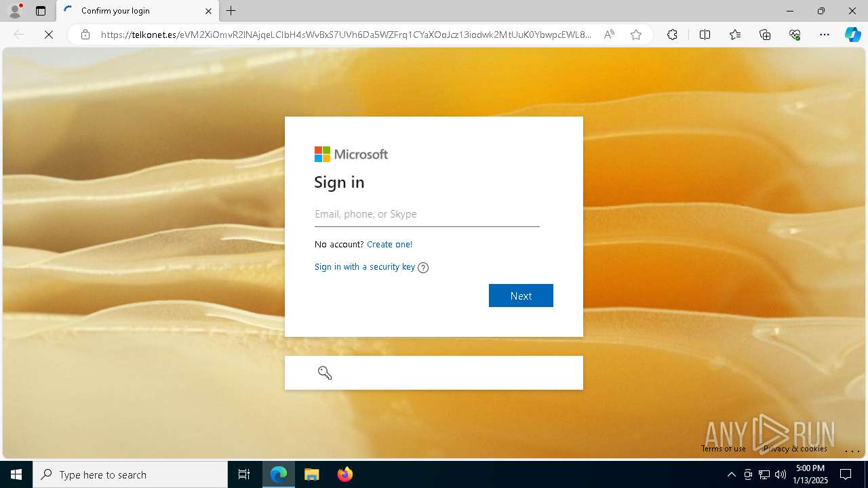This screenshot has width=868, height=488.
Task: Open a new browser tab
Action: click(x=231, y=11)
